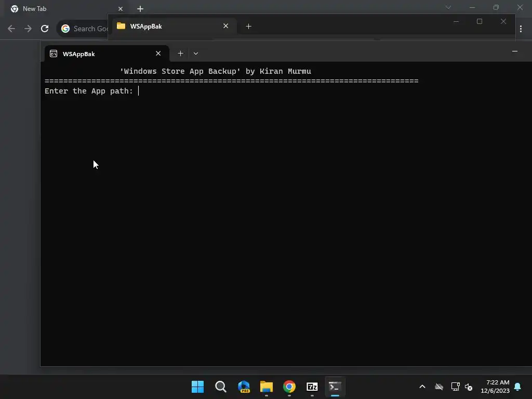This screenshot has width=532, height=399.
Task: Close the WSAppBak File Explorer tab
Action: [x=225, y=26]
